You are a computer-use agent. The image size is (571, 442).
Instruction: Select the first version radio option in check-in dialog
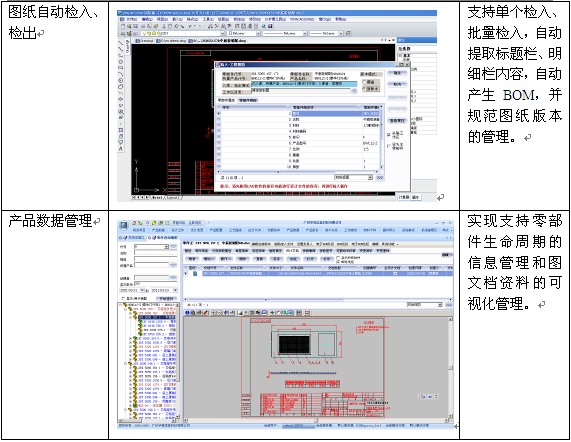(x=364, y=82)
